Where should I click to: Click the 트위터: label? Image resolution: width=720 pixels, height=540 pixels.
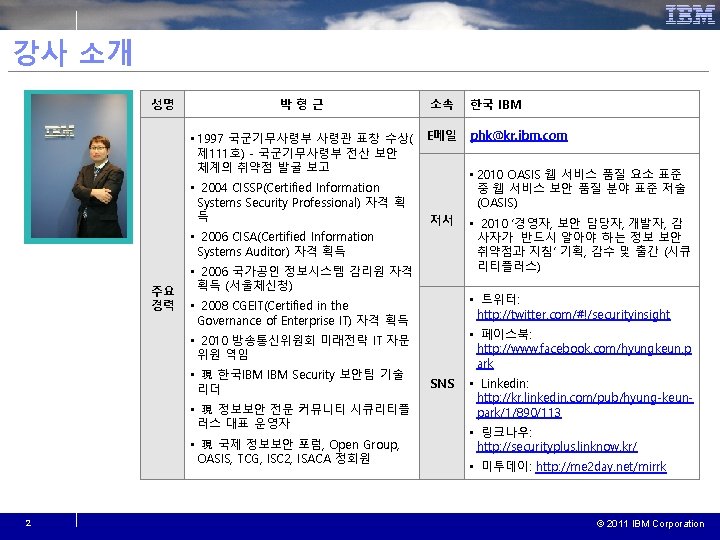[501, 299]
